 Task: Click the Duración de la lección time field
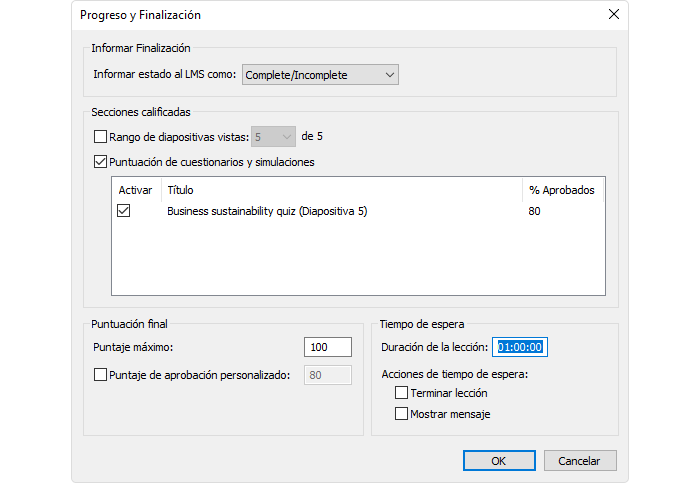click(x=520, y=347)
